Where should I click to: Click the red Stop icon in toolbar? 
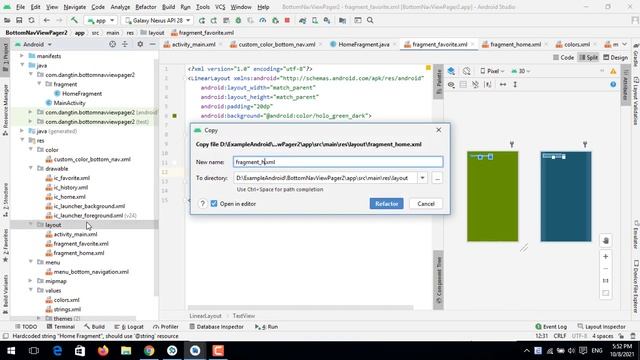pyautogui.click(x=287, y=20)
